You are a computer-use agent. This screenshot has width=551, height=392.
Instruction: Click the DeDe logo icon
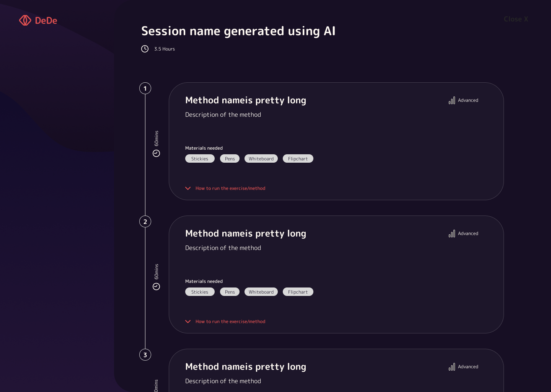pyautogui.click(x=25, y=20)
